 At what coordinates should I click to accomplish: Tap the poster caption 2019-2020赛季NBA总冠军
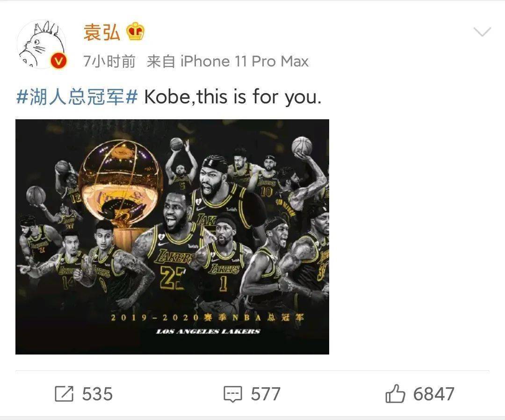208,318
